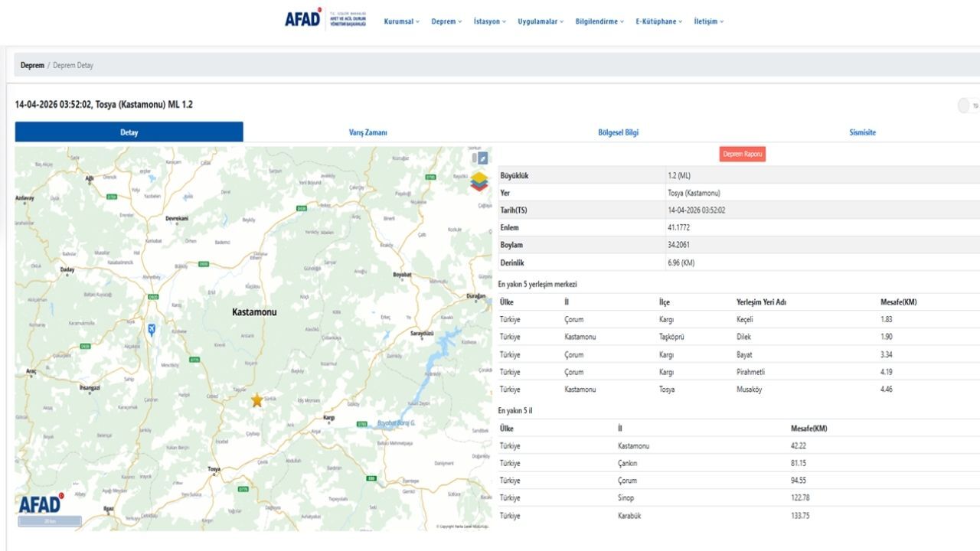Expand the Kurumsal dropdown menu

click(x=401, y=21)
